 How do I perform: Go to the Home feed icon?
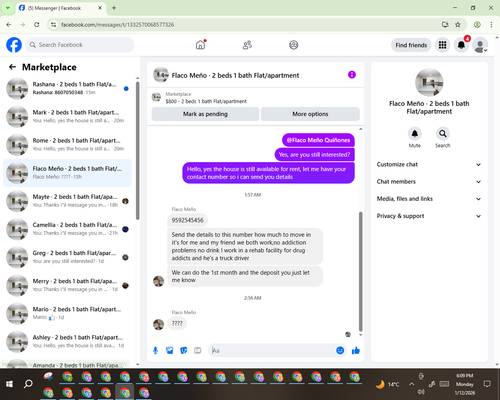200,45
